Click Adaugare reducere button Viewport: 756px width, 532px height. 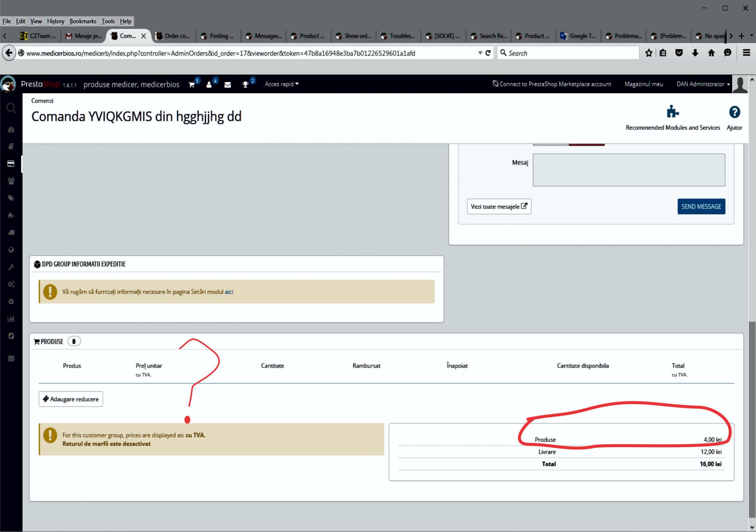(71, 399)
